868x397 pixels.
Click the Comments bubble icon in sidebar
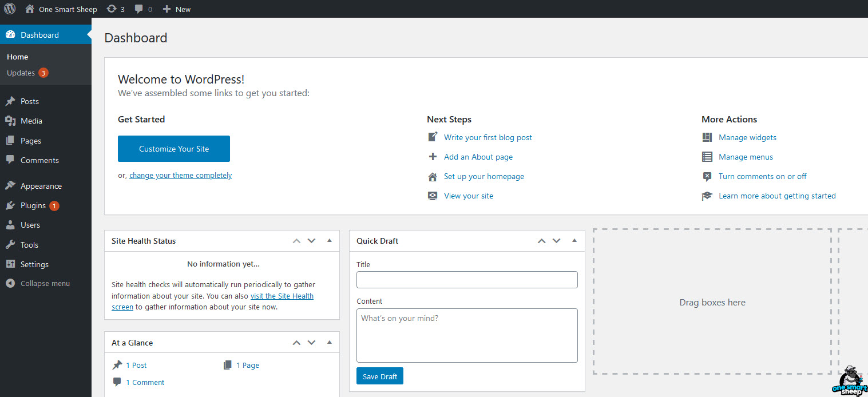click(x=10, y=160)
